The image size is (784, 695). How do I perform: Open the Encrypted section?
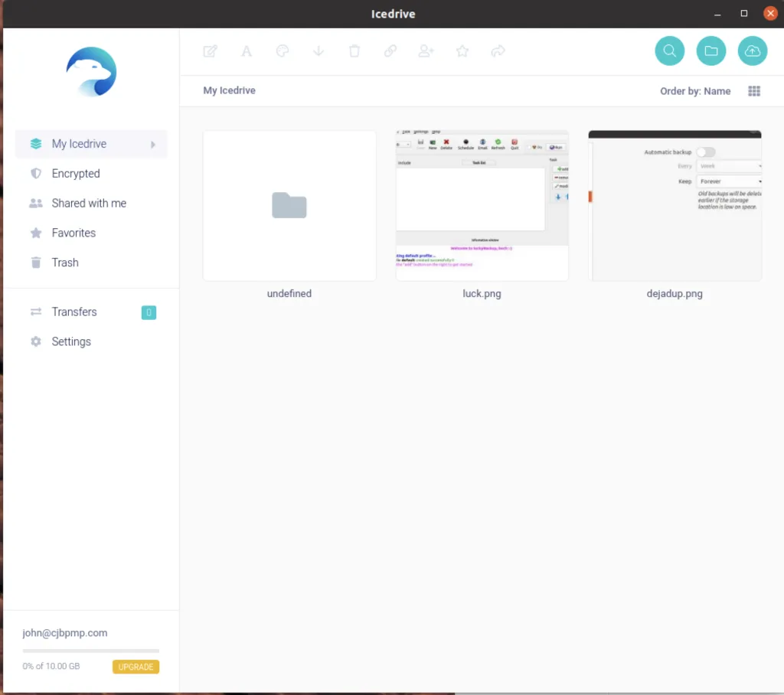[76, 174]
